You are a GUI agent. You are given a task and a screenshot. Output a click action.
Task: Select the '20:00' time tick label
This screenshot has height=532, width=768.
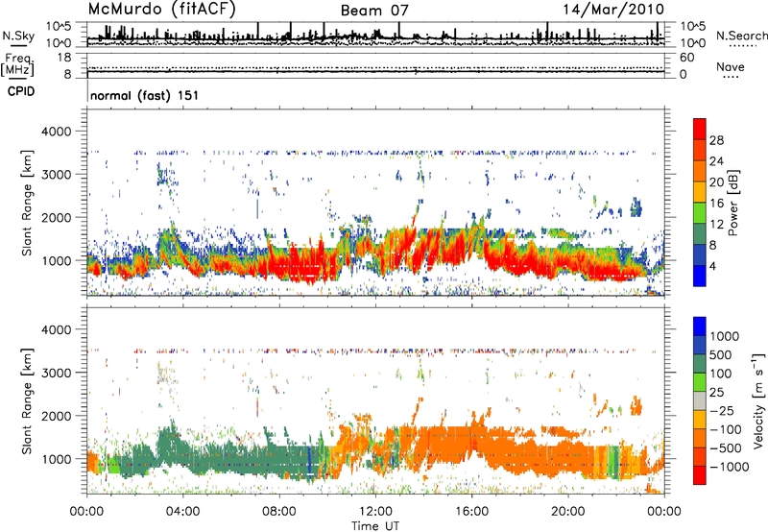(568, 512)
